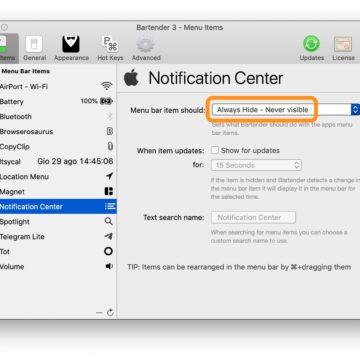Click the Wi-Fi signal icon
Image resolution: width=360 pixels, height=360 pixels.
click(x=107, y=86)
